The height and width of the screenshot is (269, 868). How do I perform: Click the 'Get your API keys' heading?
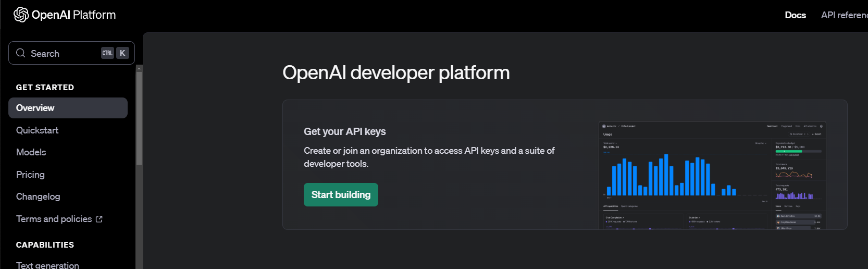pos(345,131)
